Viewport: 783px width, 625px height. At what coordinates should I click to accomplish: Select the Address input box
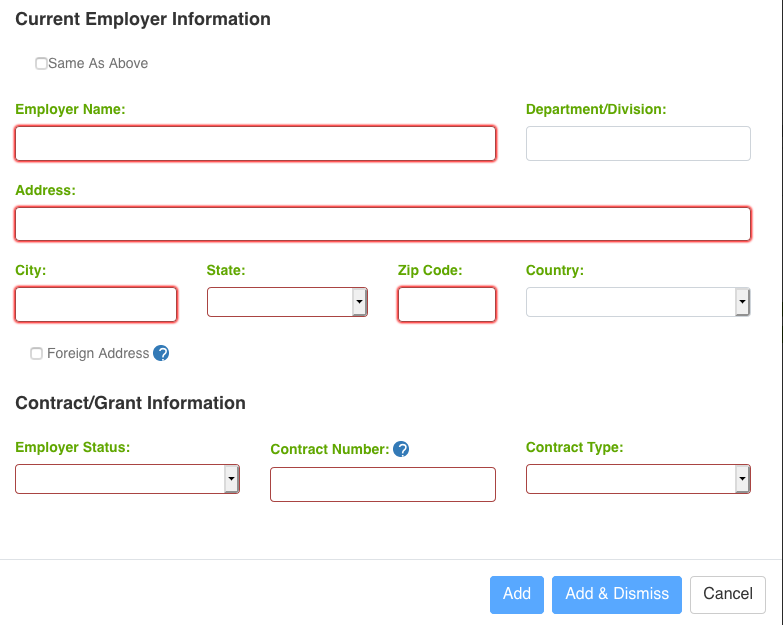point(382,224)
